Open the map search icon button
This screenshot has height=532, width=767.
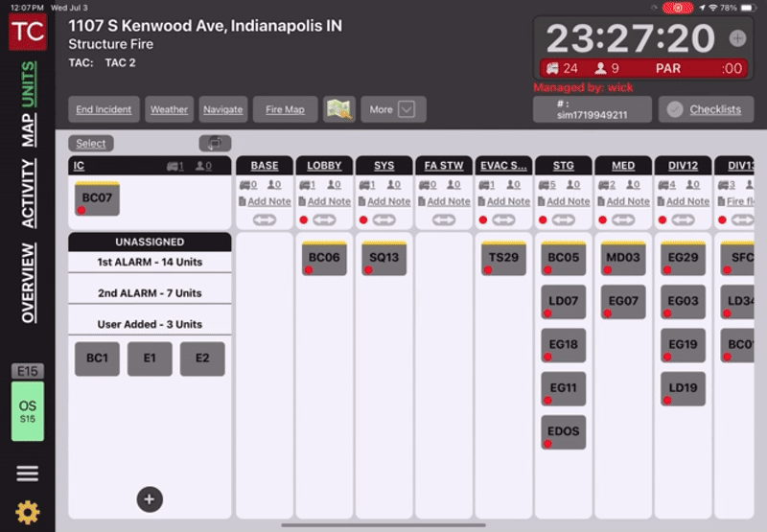pos(339,109)
